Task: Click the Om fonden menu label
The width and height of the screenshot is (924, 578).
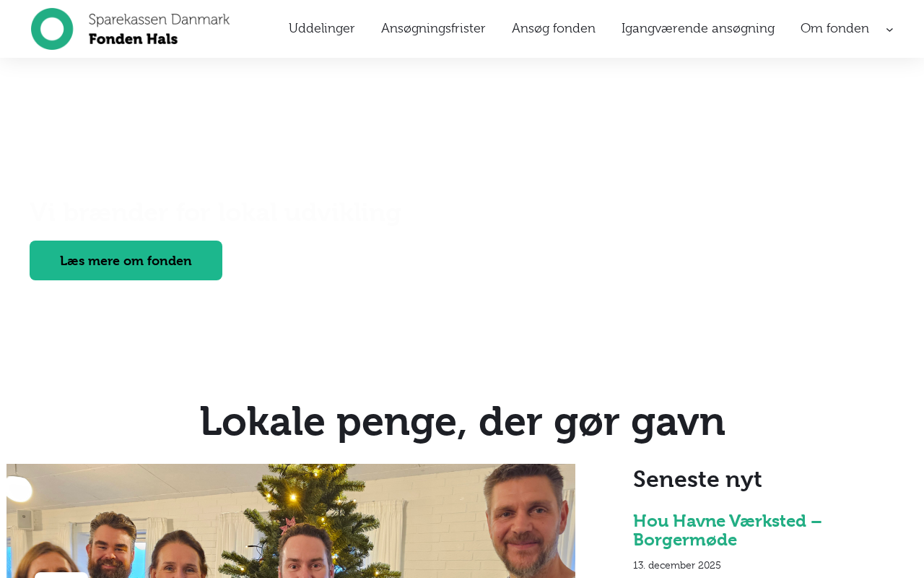Action: 834,28
